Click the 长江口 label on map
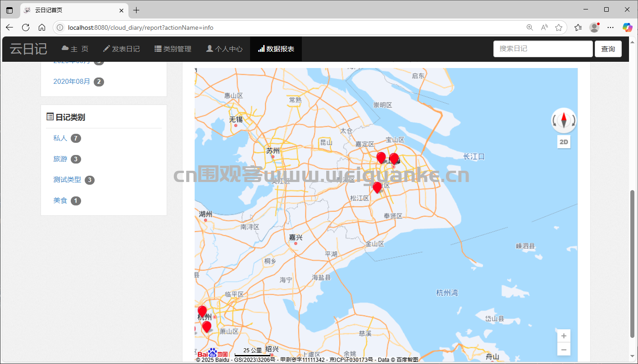Screen dimensions: 638x364 pyautogui.click(x=474, y=156)
